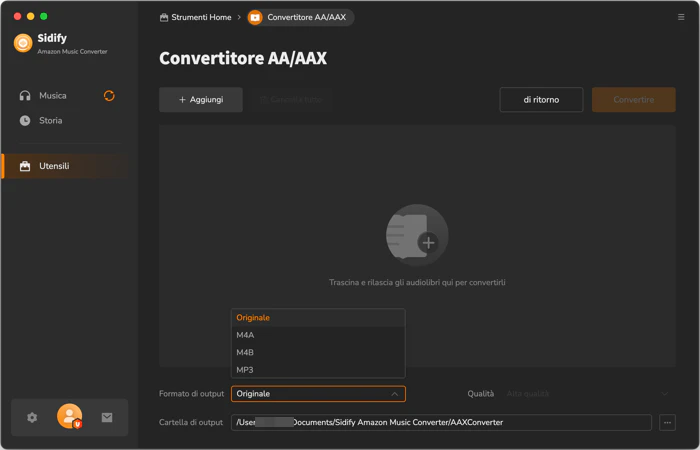700x450 pixels.
Task: Open the mail envelope icon
Action: [x=107, y=417]
